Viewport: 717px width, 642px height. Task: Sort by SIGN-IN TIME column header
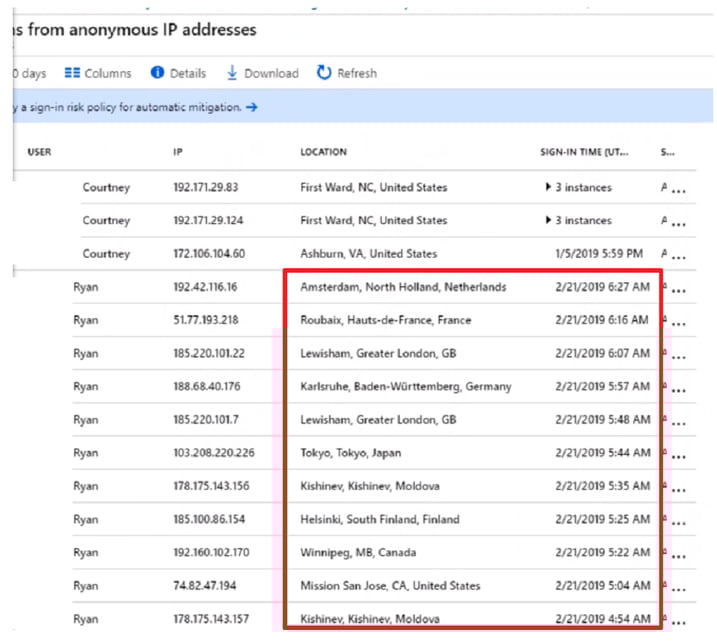click(584, 152)
